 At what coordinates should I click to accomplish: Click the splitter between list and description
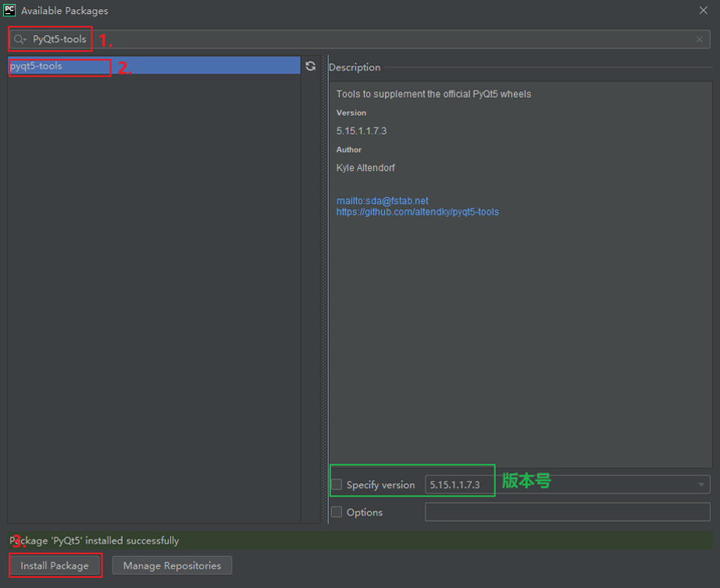tap(325, 288)
